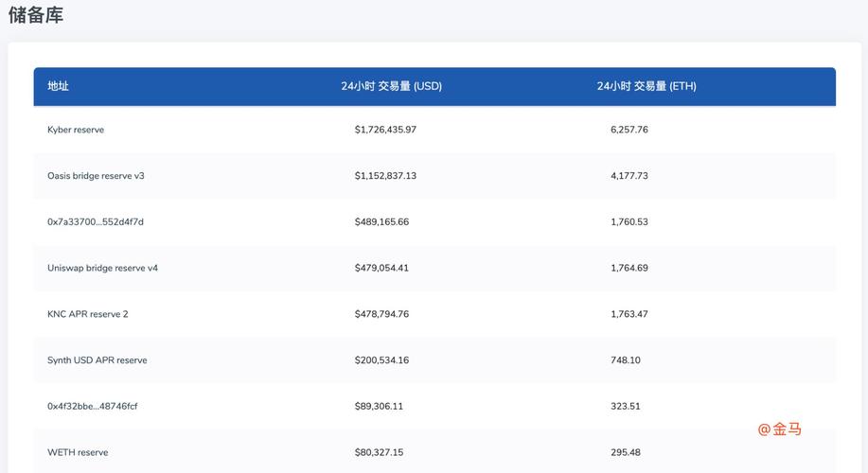Sort by 24小时 交易量 (ETH) header

point(646,86)
